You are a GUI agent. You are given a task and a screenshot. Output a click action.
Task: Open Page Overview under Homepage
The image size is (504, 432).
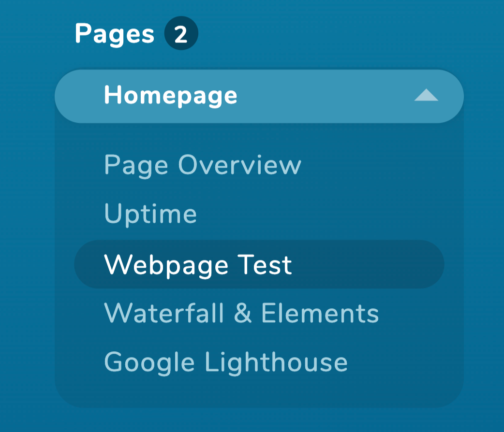(x=203, y=165)
